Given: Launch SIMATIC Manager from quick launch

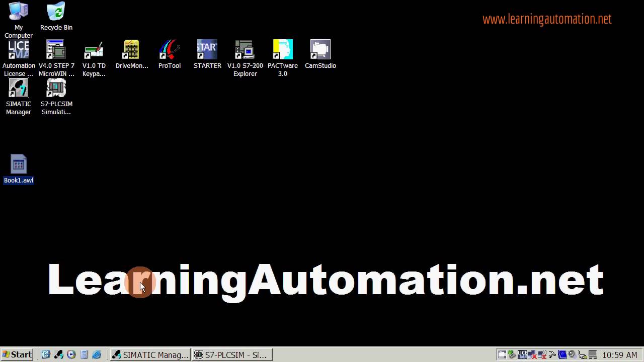Looking at the screenshot, I should pyautogui.click(x=58, y=354).
